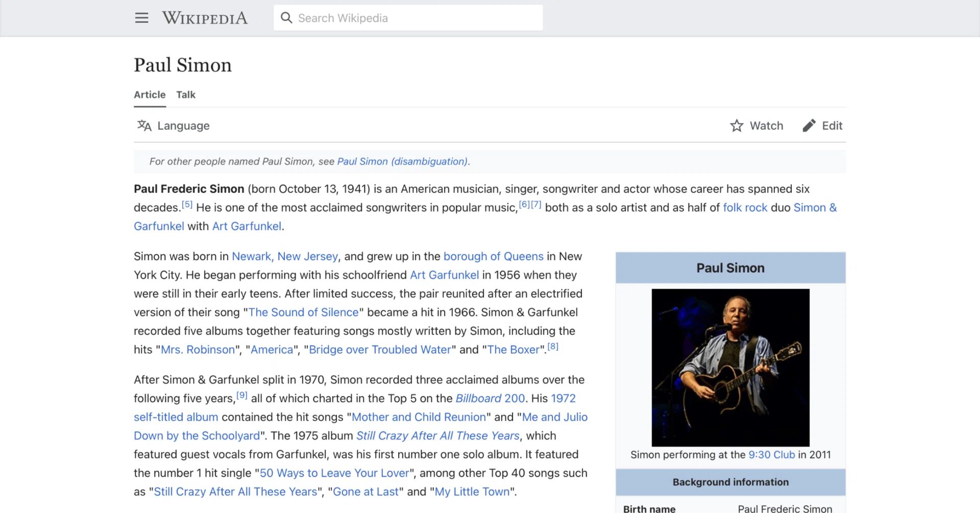Focus the Search Wikipedia field
980x513 pixels.
[408, 18]
